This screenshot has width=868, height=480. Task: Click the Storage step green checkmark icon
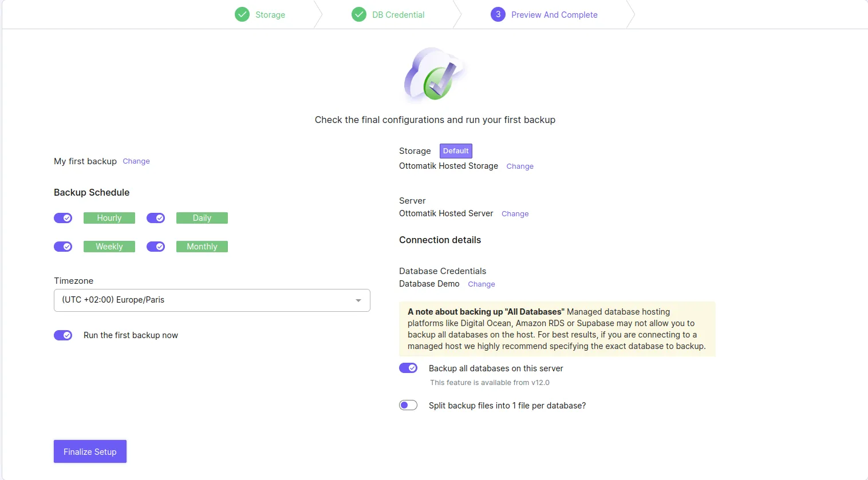pyautogui.click(x=242, y=14)
